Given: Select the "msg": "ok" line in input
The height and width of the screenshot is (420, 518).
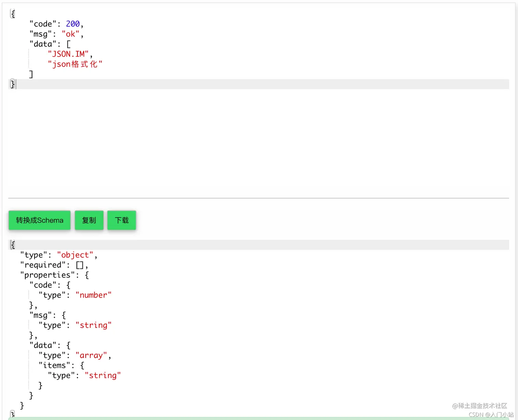Looking at the screenshot, I should (57, 34).
